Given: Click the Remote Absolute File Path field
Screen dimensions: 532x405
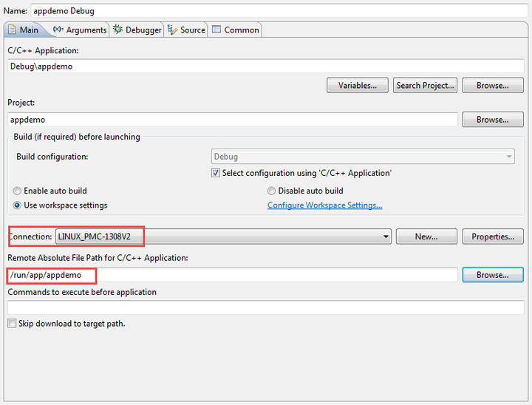Looking at the screenshot, I should coord(233,275).
